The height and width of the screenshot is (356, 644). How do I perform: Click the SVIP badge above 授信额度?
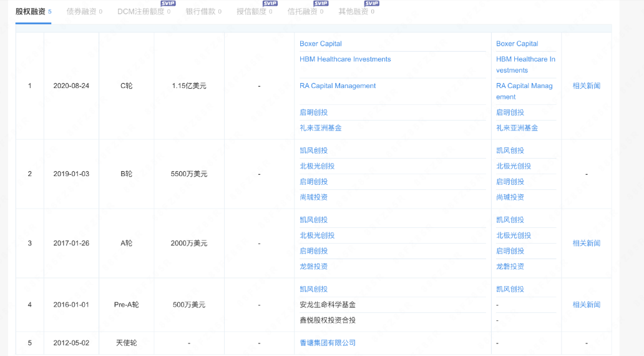270,3
